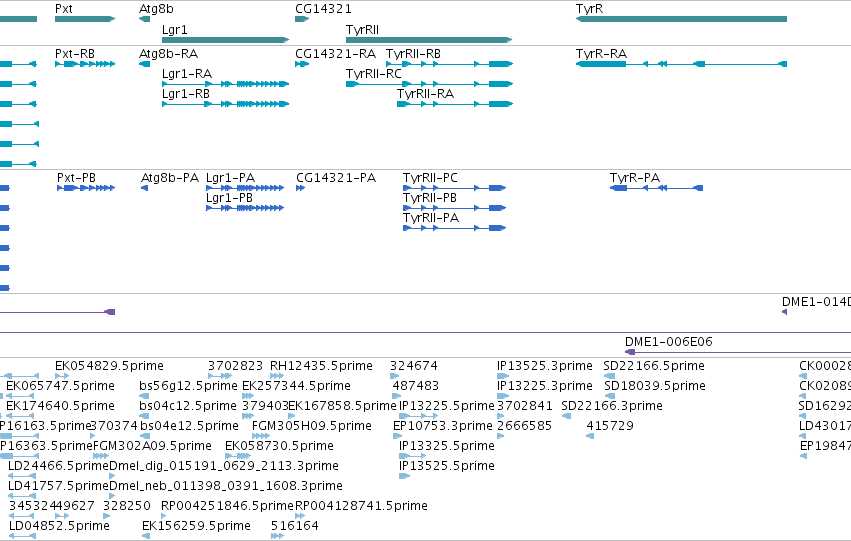This screenshot has height=541, width=851.
Task: Select the EK065747.5prime EST
Action: 22,396
